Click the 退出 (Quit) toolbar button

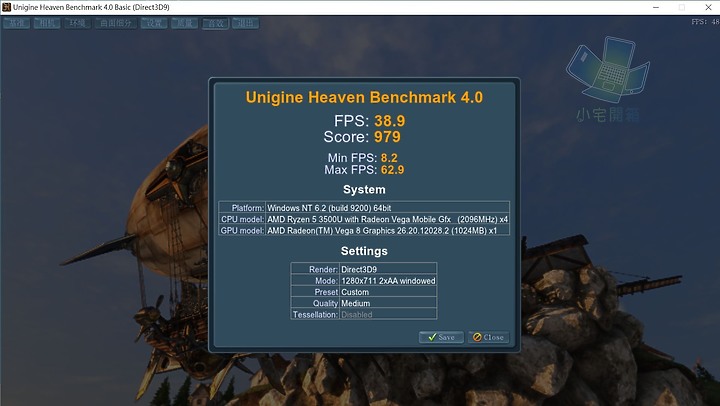[245, 23]
